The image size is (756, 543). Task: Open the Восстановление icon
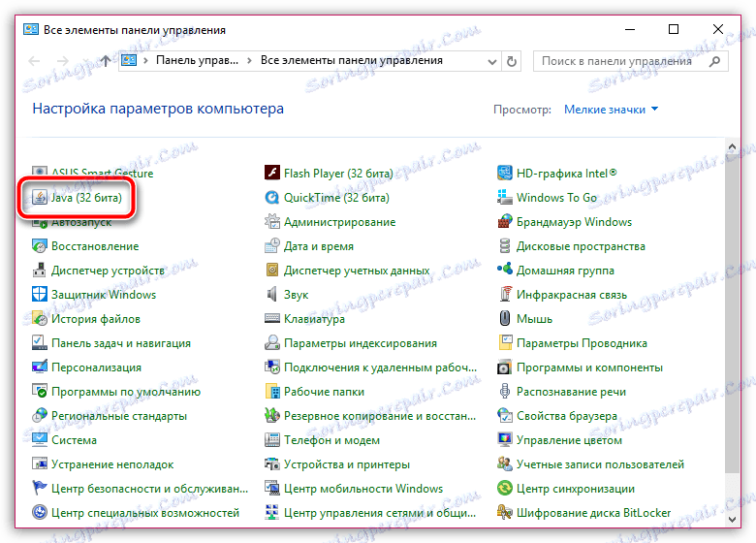click(x=39, y=246)
